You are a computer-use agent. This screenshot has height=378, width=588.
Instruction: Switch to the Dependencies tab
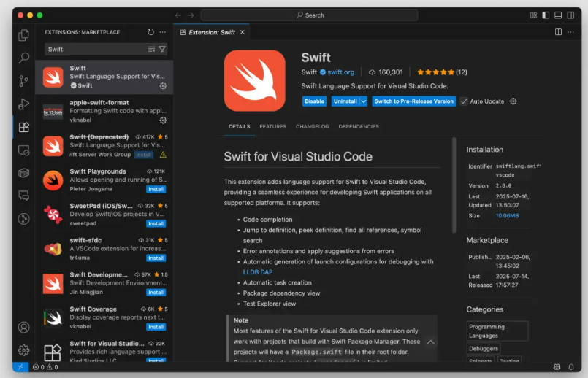(x=359, y=127)
